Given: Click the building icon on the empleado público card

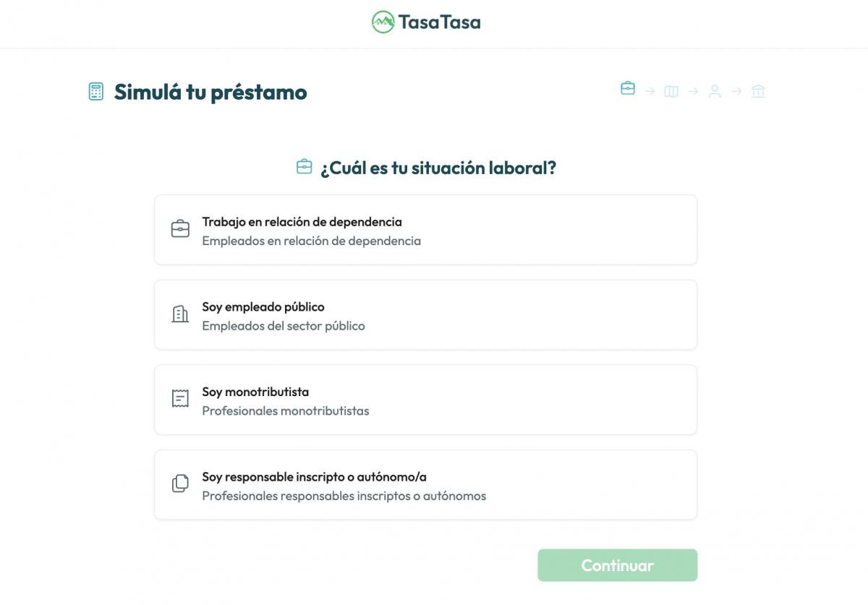Looking at the screenshot, I should 179,314.
